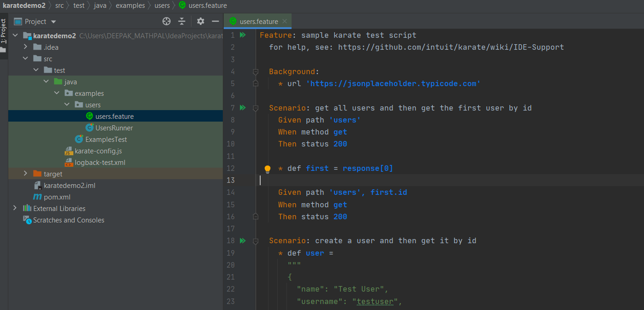Run the scenario at line 7 gutter arrow

pyautogui.click(x=243, y=108)
